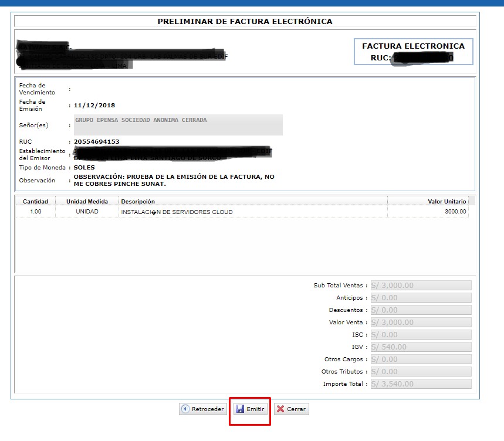Click the Importe Total field S/ 3,540.00
This screenshot has width=504, height=441.
pyautogui.click(x=421, y=384)
